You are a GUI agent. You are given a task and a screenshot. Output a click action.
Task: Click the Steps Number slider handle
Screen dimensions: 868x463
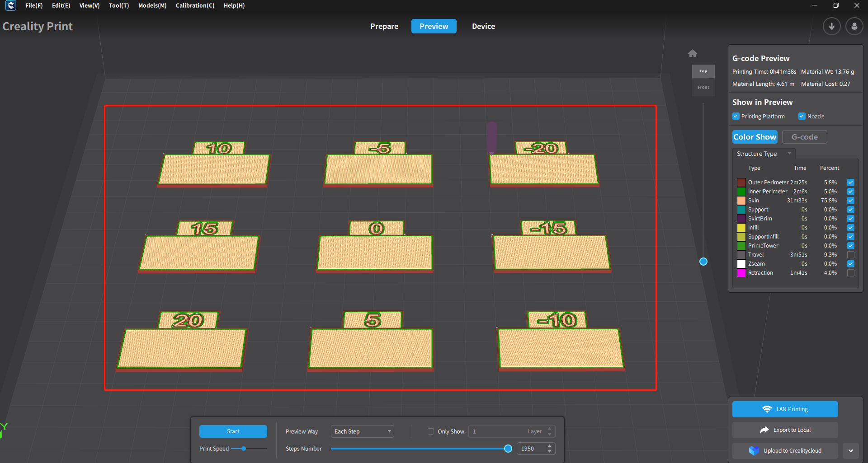click(x=508, y=449)
